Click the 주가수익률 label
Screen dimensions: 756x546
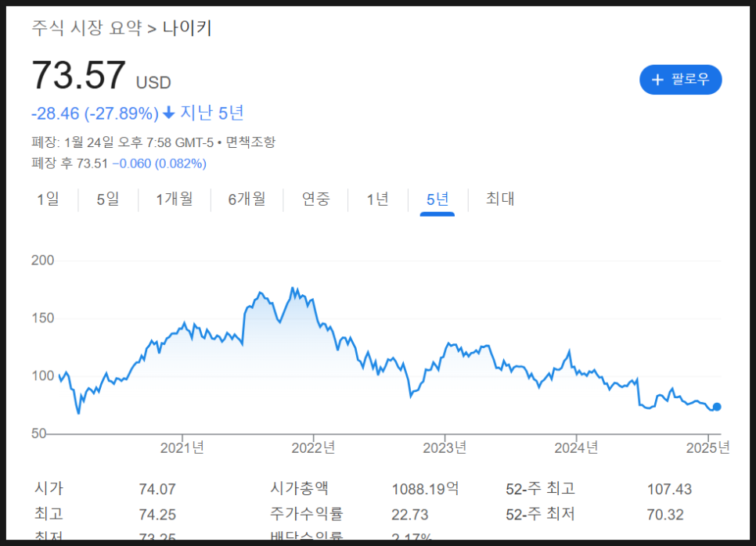tap(307, 514)
